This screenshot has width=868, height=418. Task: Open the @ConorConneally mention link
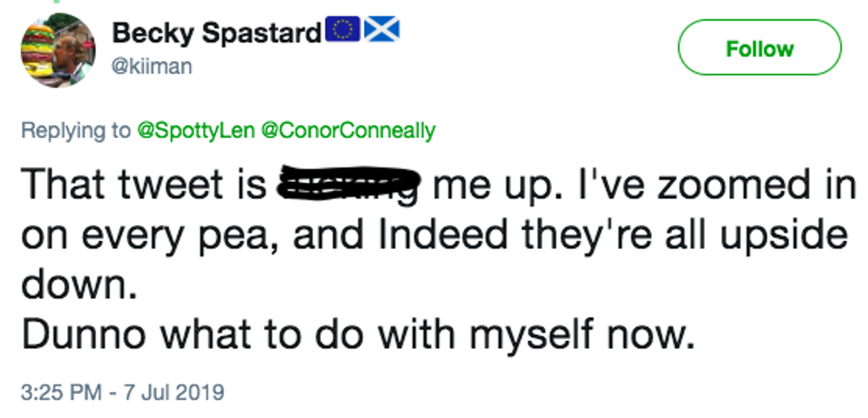point(348,131)
